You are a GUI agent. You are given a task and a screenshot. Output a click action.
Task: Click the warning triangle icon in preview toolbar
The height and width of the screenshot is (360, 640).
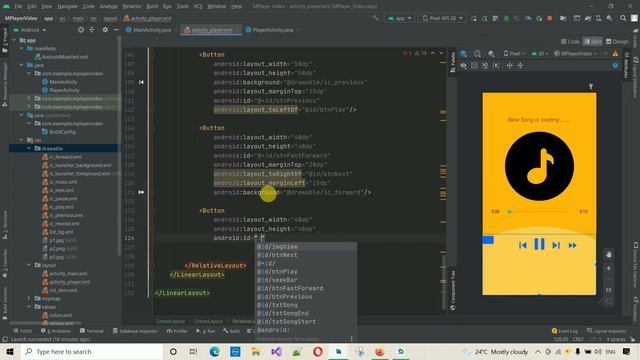(x=615, y=53)
